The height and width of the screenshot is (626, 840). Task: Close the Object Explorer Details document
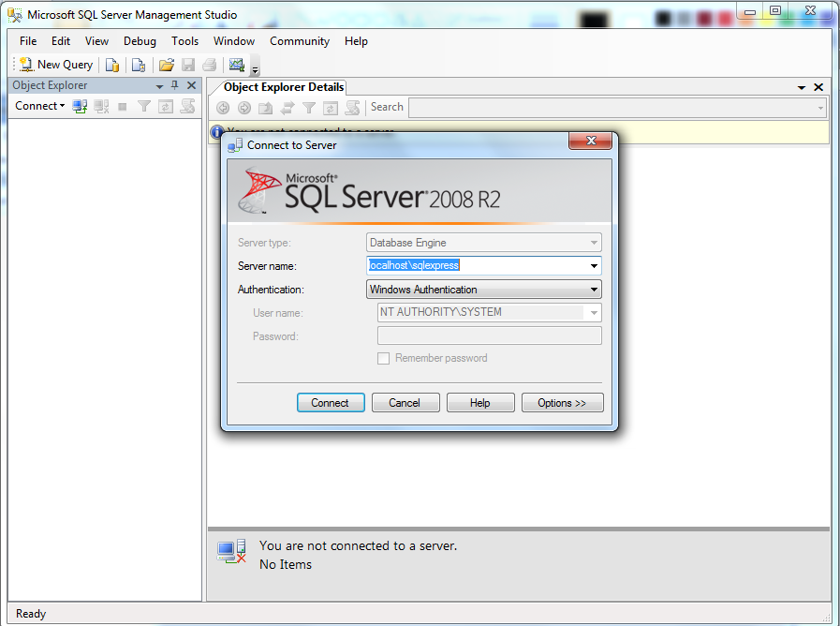(818, 87)
